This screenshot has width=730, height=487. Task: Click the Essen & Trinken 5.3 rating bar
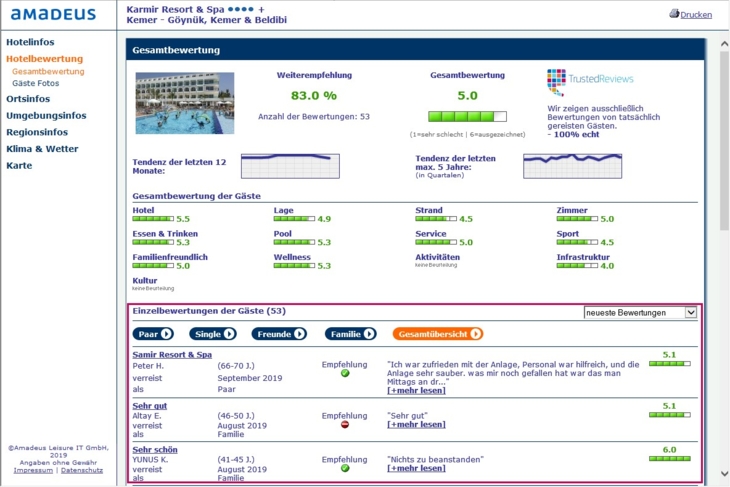153,242
